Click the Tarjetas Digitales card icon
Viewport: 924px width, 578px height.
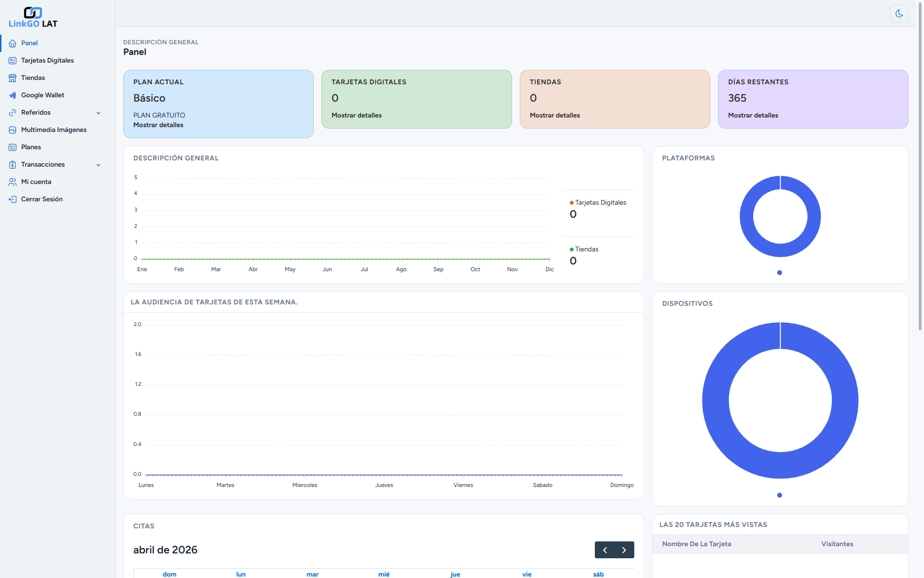pyautogui.click(x=13, y=61)
